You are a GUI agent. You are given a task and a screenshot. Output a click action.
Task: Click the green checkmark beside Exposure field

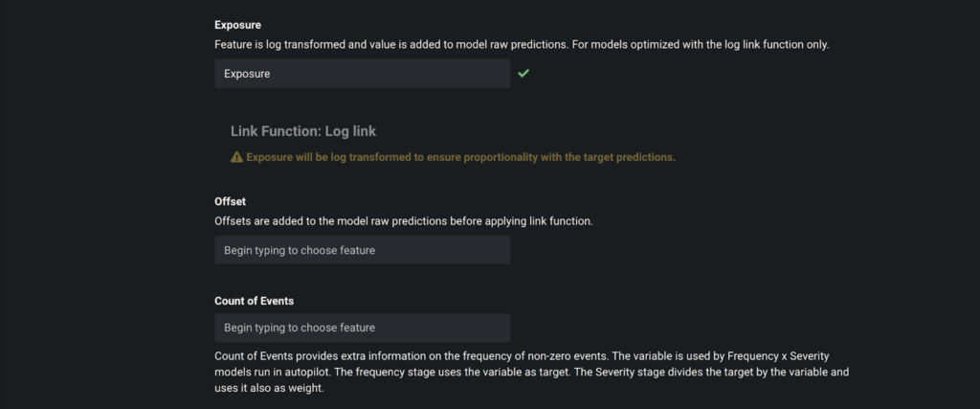click(523, 73)
